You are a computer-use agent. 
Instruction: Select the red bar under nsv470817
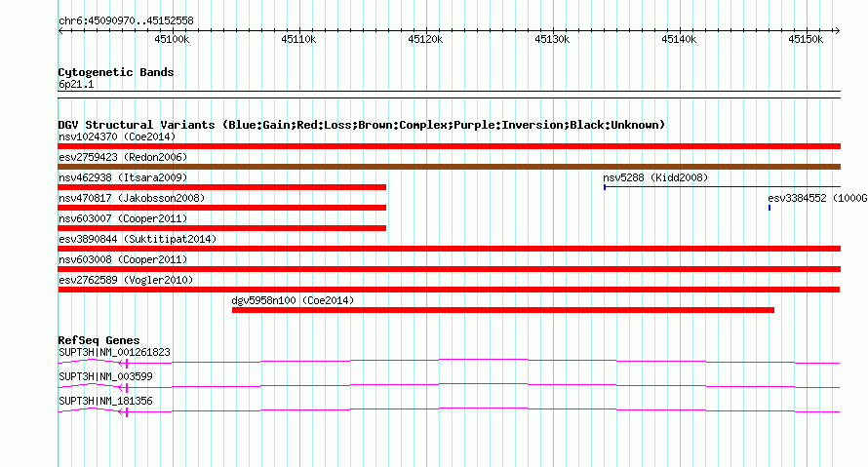tap(222, 208)
